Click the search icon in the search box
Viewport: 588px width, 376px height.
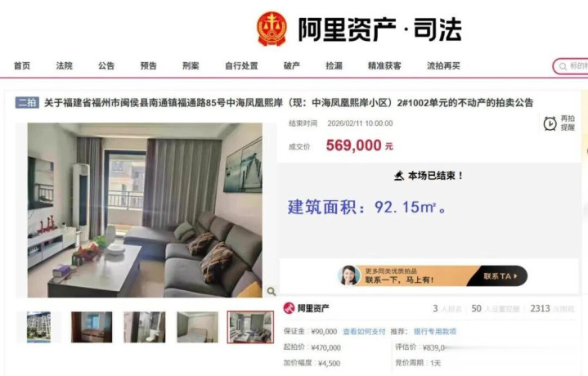pyautogui.click(x=563, y=67)
